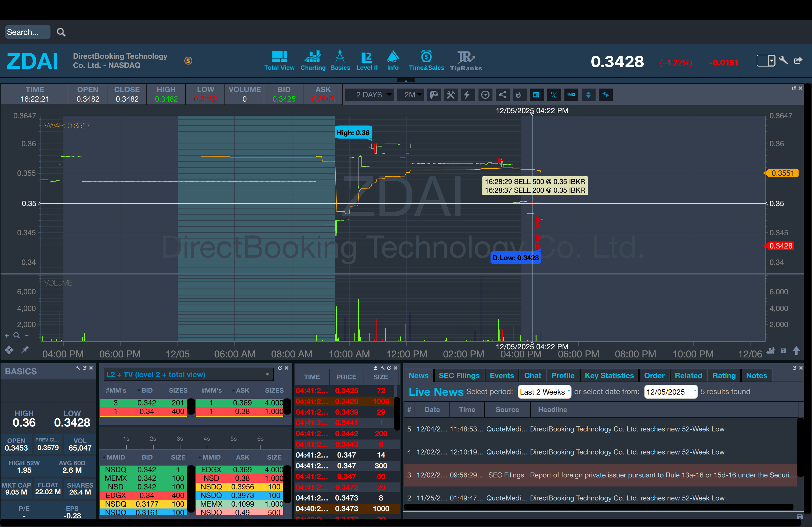Switch to the SEC Filings tab
Screen dimensions: 812x527
point(459,376)
